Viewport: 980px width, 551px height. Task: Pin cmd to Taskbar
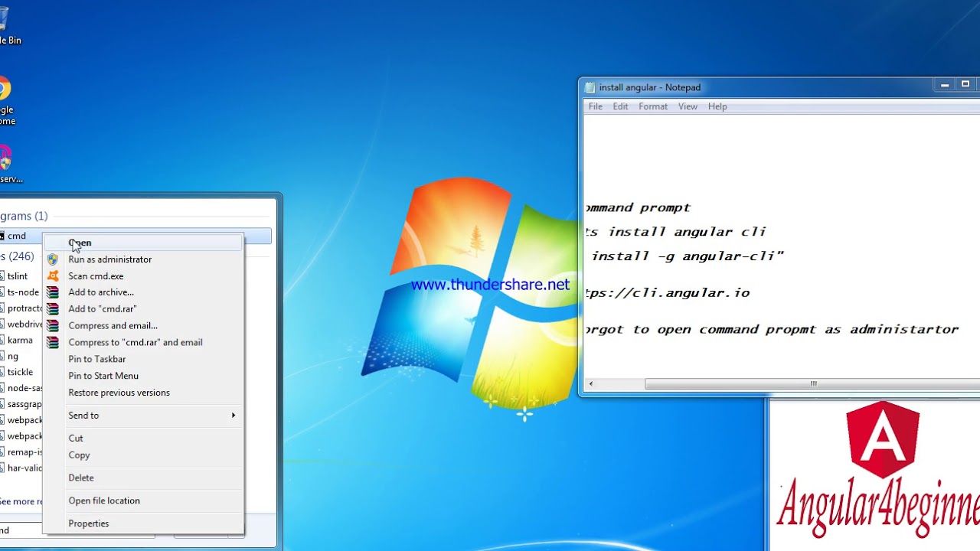(x=143, y=359)
